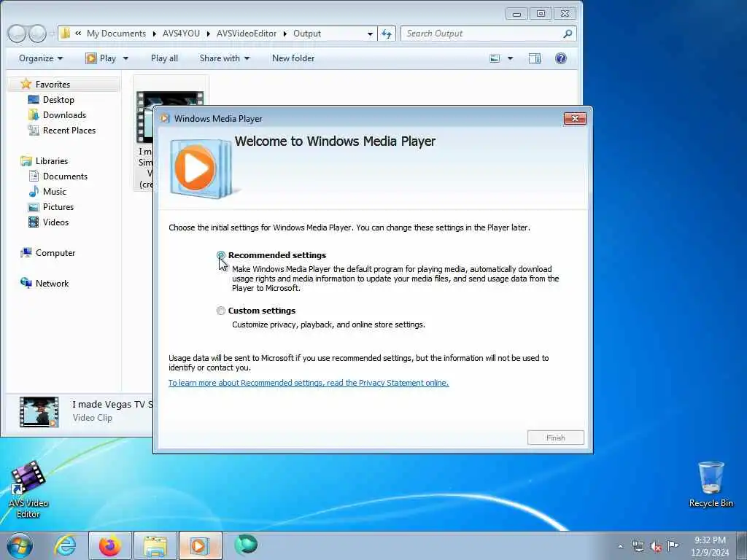
Task: Open Recent Places in sidebar
Action: coord(69,130)
